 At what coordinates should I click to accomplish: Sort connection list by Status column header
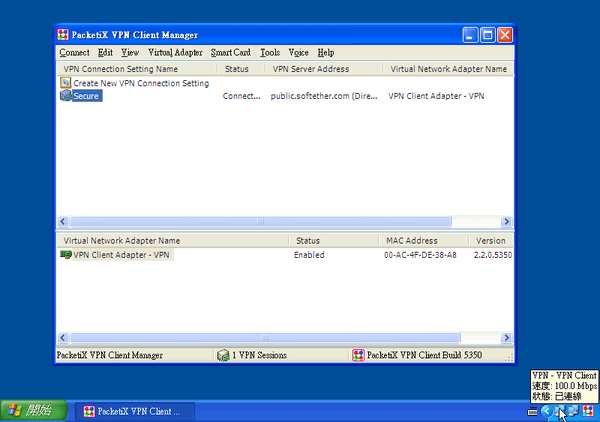(241, 69)
